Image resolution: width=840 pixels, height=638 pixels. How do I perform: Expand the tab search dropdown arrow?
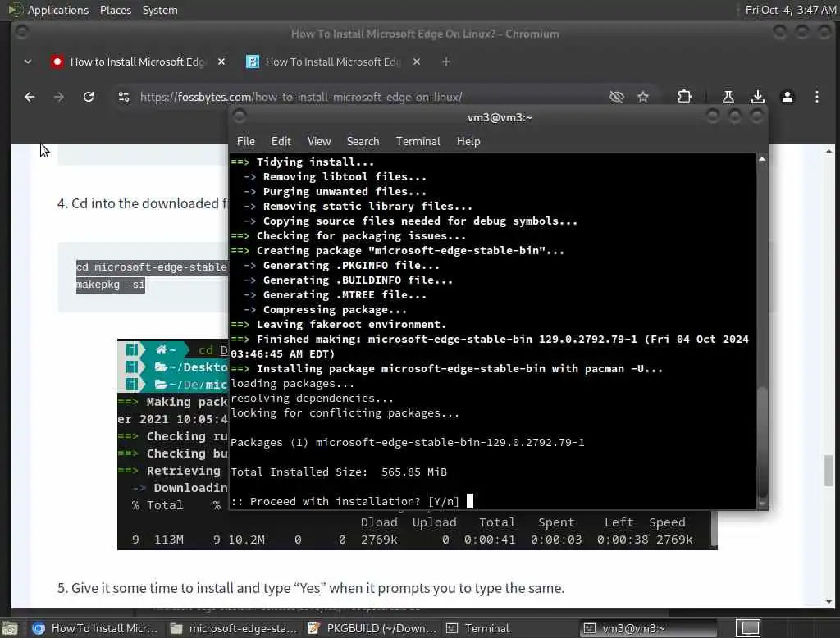(x=28, y=62)
